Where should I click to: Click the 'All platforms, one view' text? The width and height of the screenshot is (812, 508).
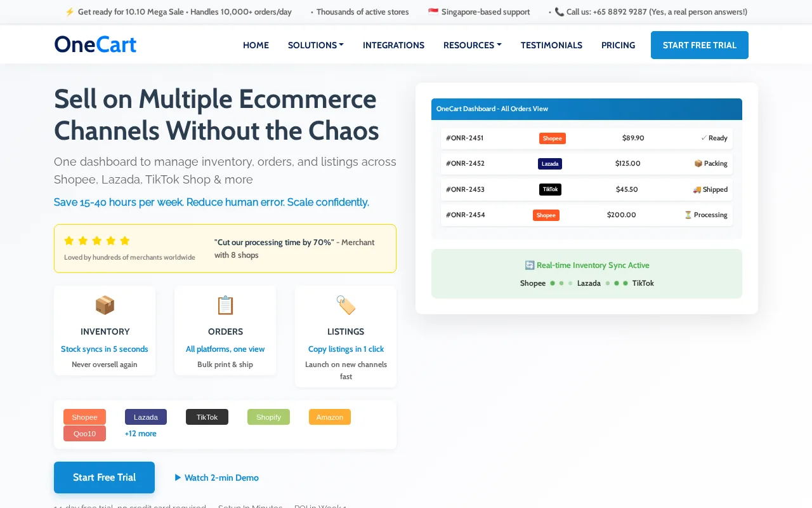tap(225, 349)
